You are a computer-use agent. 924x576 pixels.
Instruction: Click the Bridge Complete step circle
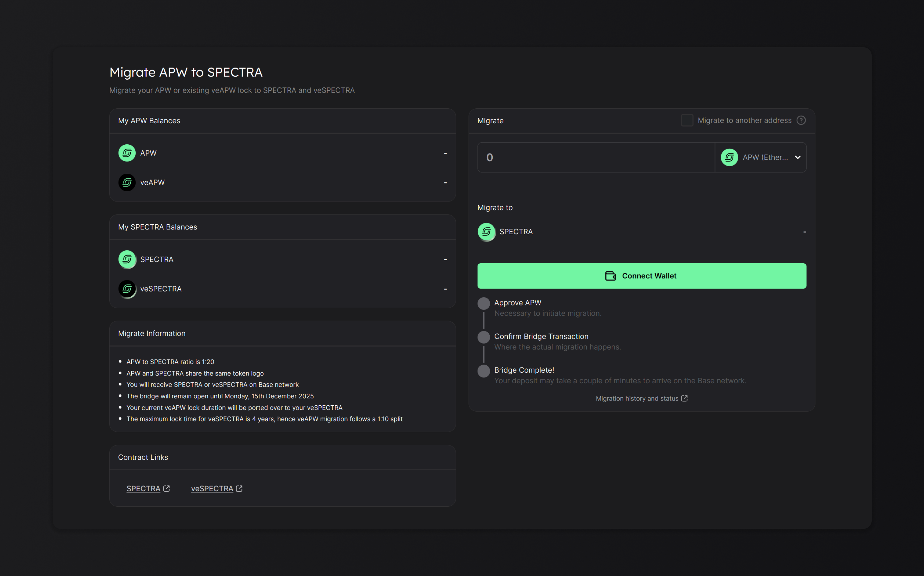(x=484, y=371)
